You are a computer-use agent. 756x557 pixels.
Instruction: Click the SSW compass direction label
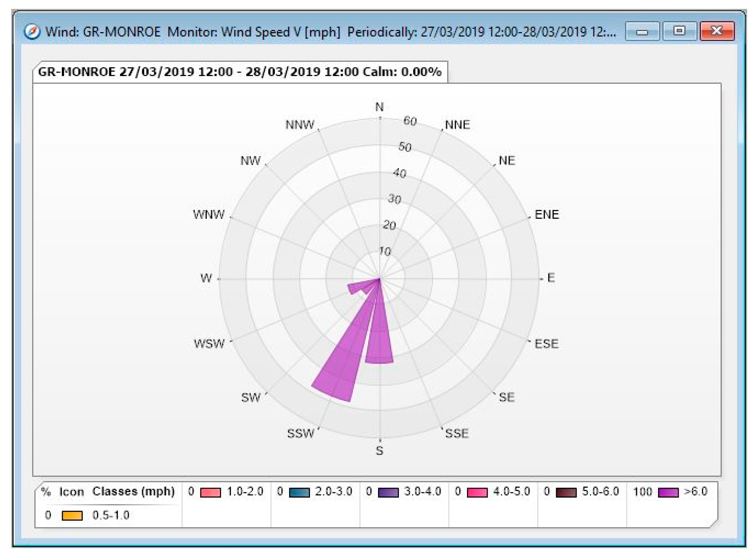click(301, 433)
